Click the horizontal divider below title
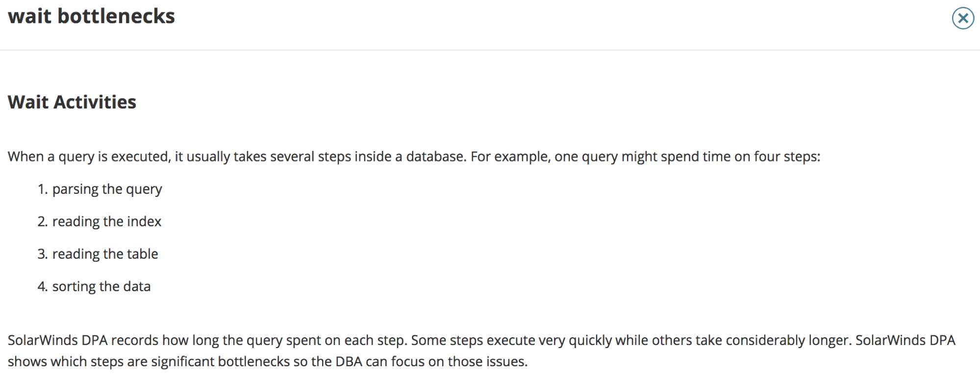Image resolution: width=980 pixels, height=375 pixels. pos(490,50)
